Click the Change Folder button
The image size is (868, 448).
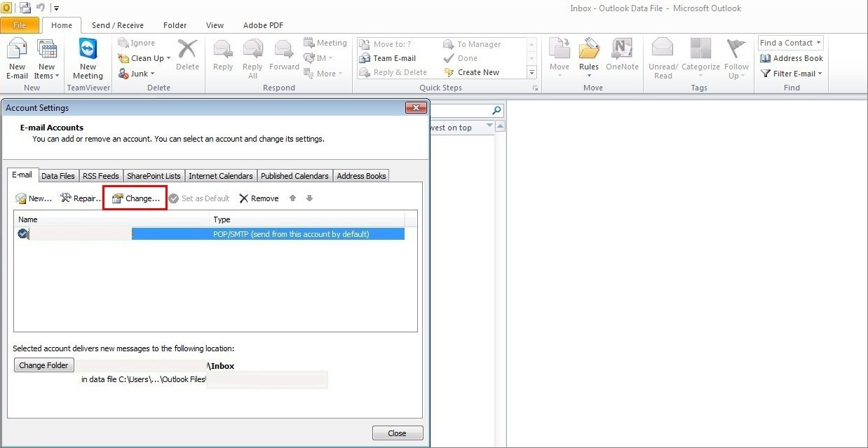tap(44, 365)
